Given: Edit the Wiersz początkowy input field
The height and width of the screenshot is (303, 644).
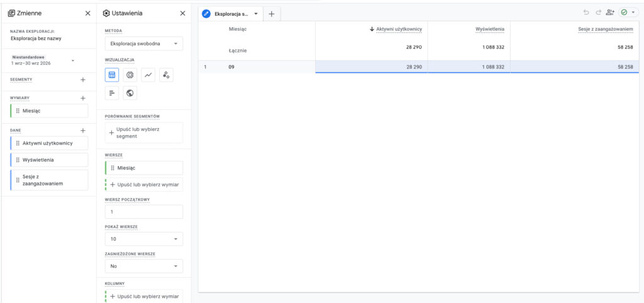Looking at the screenshot, I should [x=144, y=212].
